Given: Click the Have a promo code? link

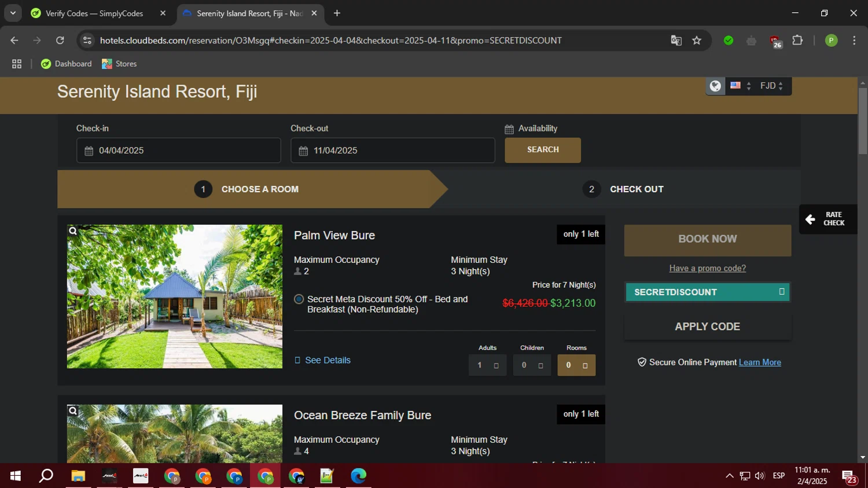Looking at the screenshot, I should click(708, 268).
